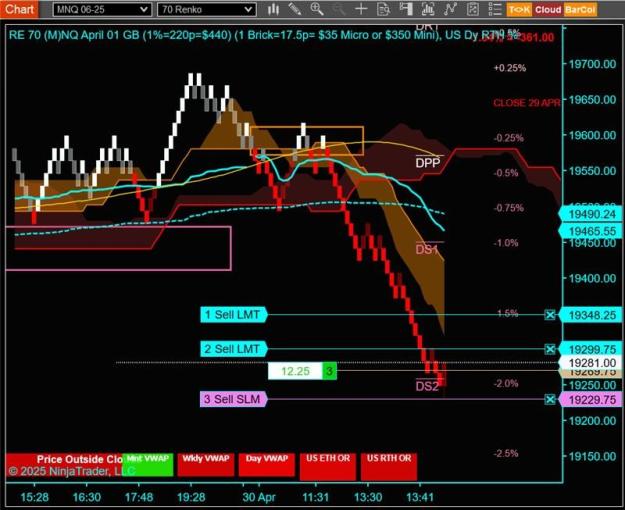Open the strategies line icon
Viewport: 625px width, 510px height.
[x=450, y=9]
